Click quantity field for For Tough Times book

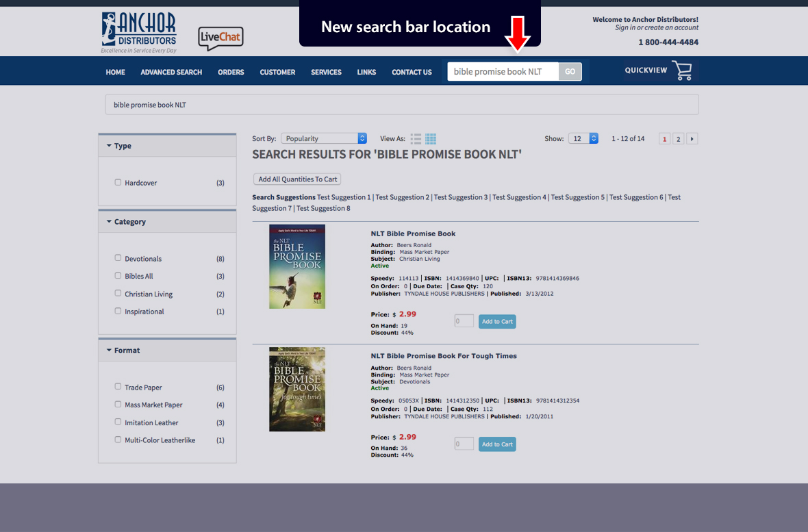(464, 444)
